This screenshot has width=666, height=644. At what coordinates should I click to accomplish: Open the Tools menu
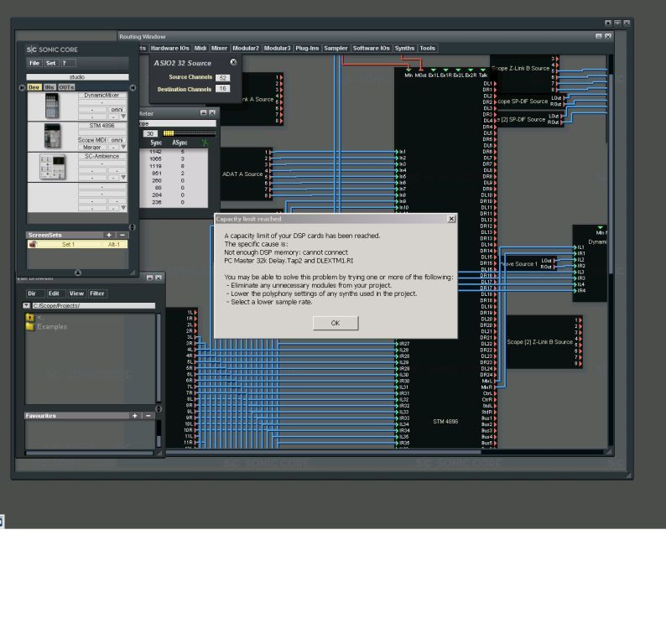pyautogui.click(x=427, y=48)
